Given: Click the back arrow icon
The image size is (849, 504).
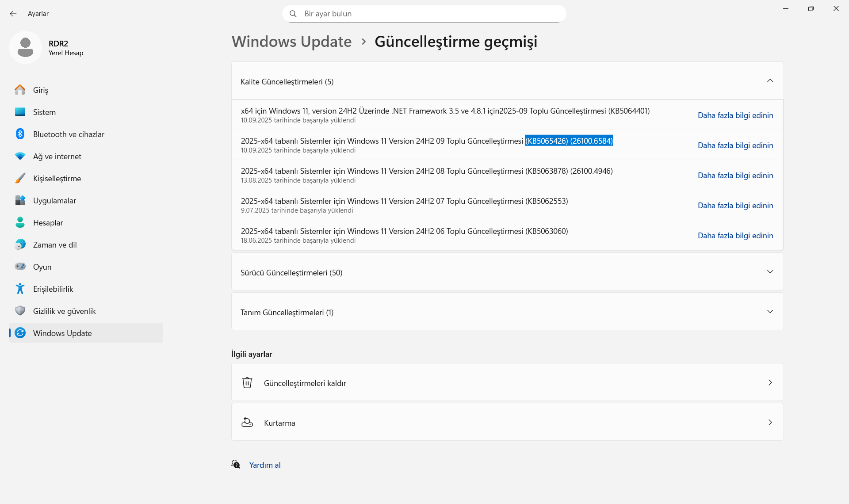Looking at the screenshot, I should 13,14.
